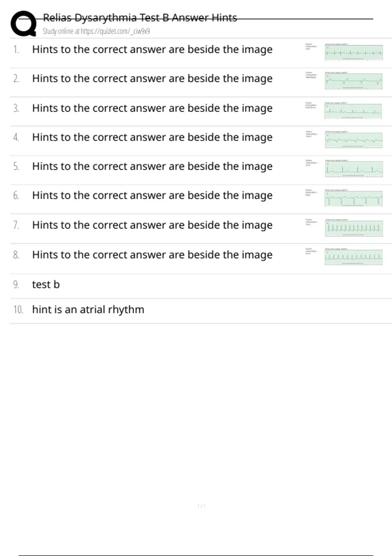392x556 pixels.
Task: Click the Relias Dysarythmia Test B title
Action: point(140,18)
